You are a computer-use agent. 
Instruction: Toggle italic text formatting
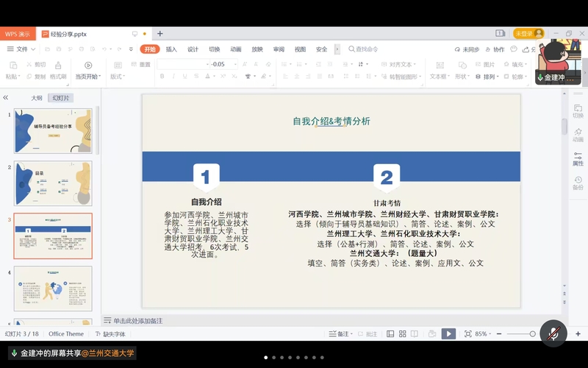(x=173, y=77)
